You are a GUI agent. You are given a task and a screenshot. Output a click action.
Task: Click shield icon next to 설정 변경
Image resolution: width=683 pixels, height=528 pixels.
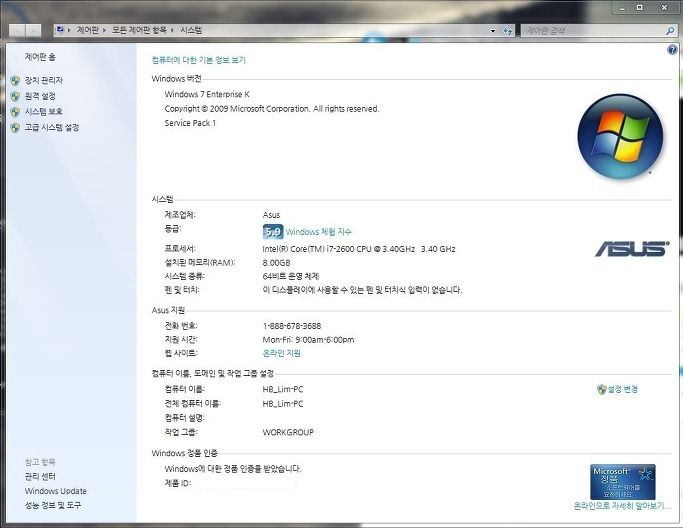(602, 389)
